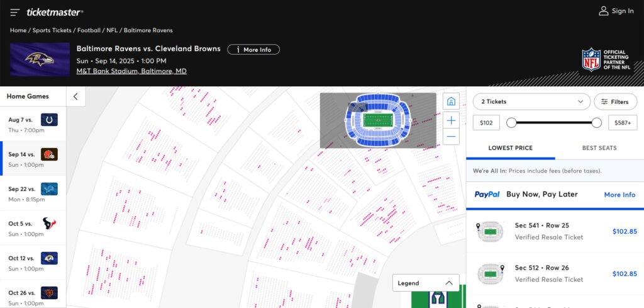Open M&T Bank Stadium venue link
Screen dimensions: 644x308
pos(131,71)
